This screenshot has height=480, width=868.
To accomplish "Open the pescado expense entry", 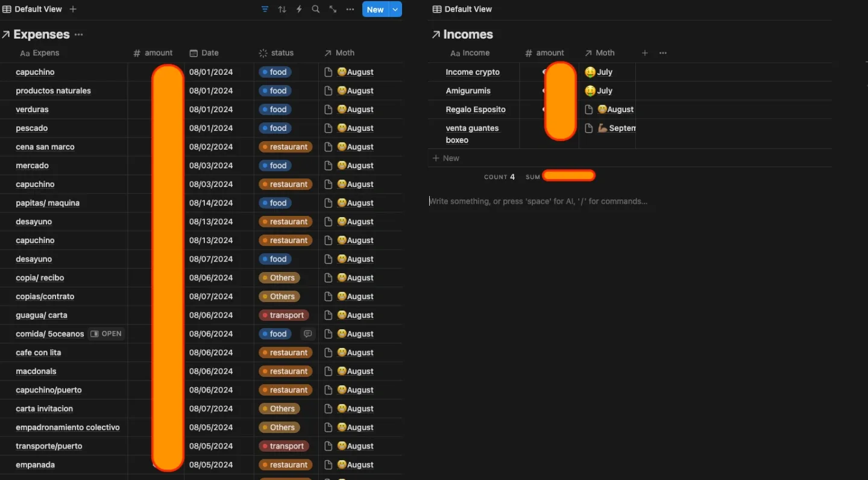I will click(32, 128).
